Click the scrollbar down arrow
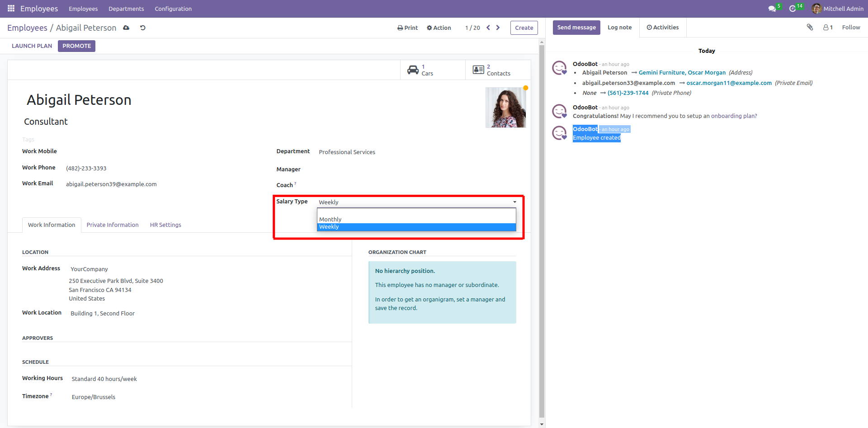This screenshot has height=428, width=868. (542, 424)
